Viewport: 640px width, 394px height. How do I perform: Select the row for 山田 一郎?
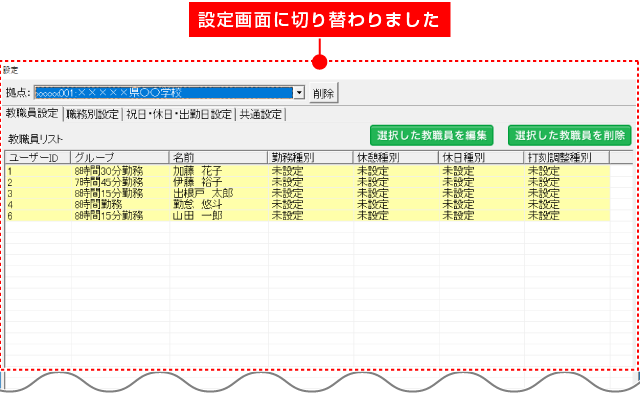[308, 215]
